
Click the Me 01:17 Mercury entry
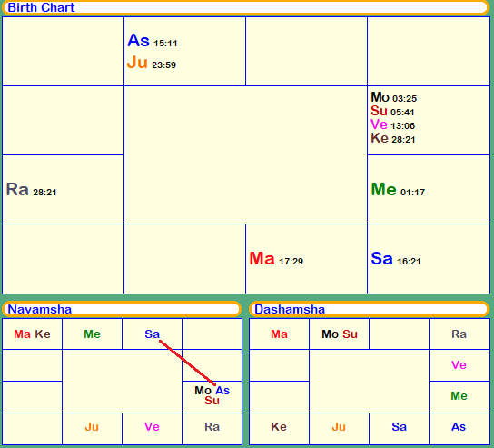(x=398, y=190)
